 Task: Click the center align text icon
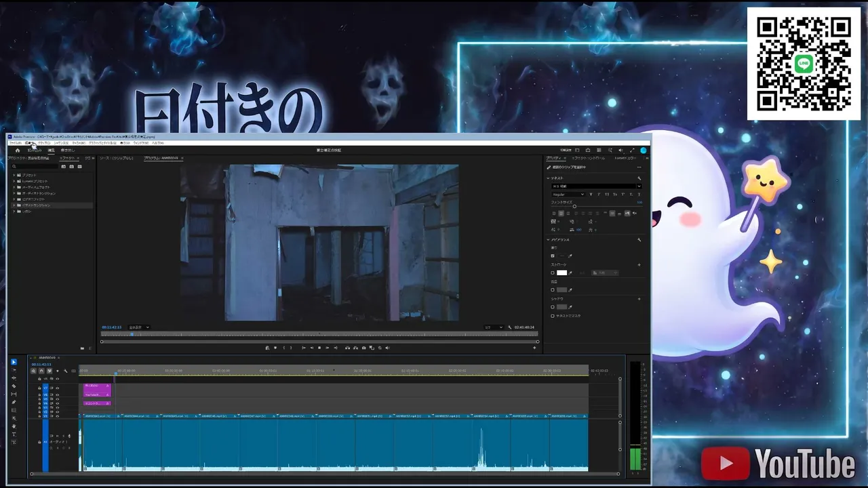tap(561, 213)
